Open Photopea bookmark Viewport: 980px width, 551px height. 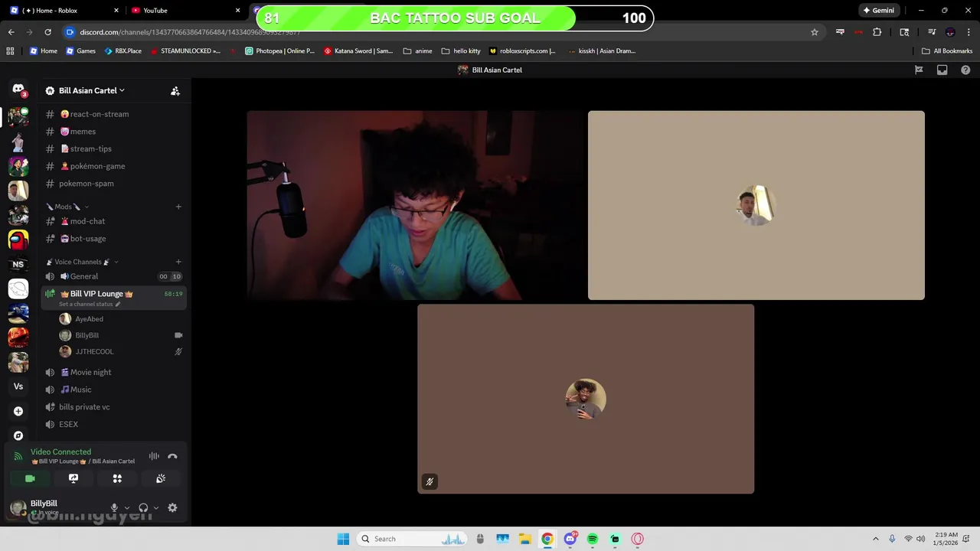pyautogui.click(x=279, y=51)
